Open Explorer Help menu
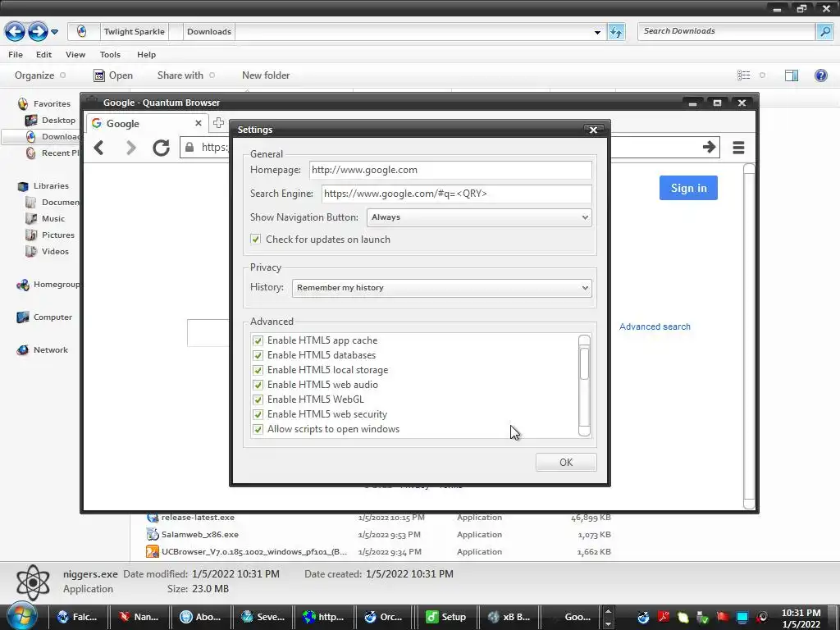Screen dimensions: 840x630 pyautogui.click(x=146, y=55)
